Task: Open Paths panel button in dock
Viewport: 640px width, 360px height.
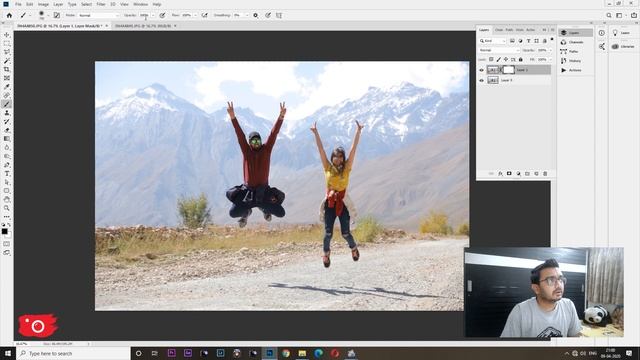Action: [576, 51]
